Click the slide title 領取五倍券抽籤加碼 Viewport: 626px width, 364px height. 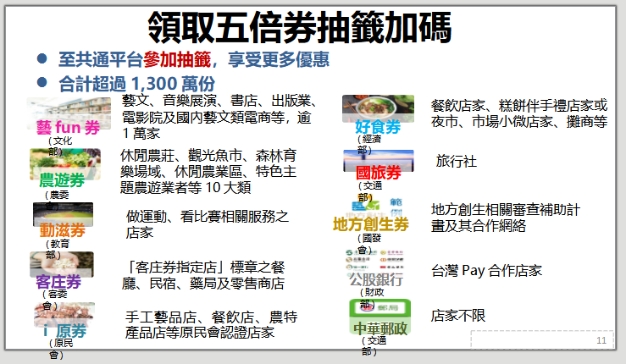[311, 25]
